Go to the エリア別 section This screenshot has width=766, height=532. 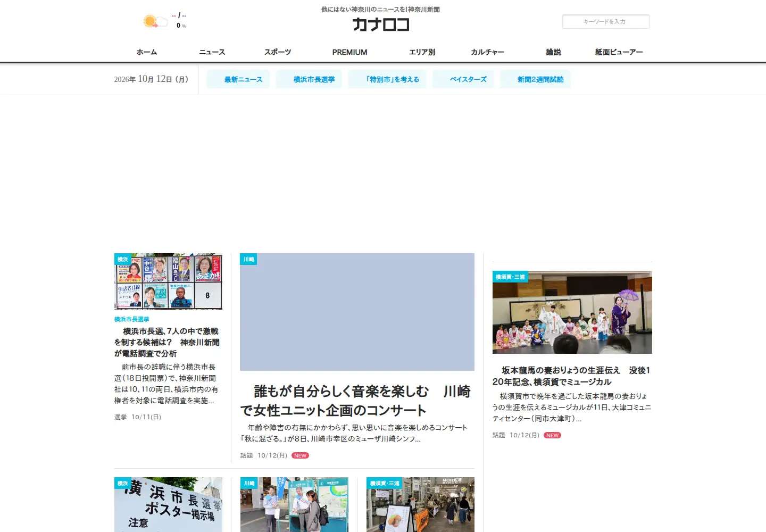422,52
